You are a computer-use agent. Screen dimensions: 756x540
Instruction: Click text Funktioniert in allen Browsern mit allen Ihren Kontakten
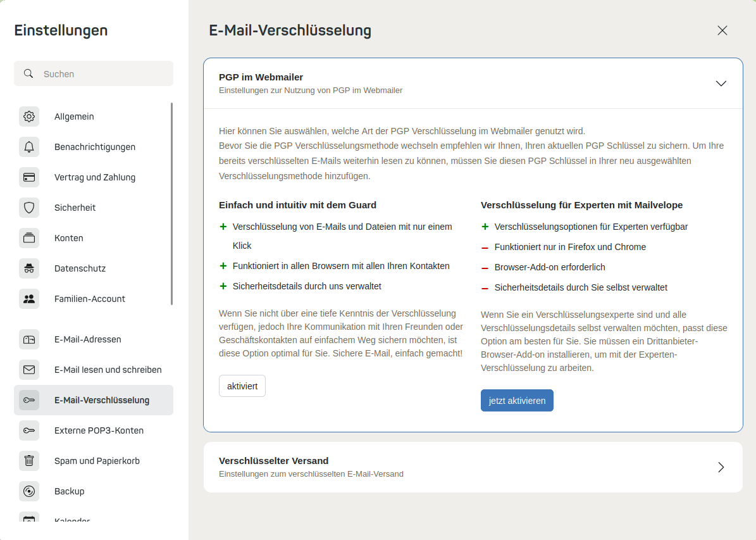pyautogui.click(x=341, y=266)
